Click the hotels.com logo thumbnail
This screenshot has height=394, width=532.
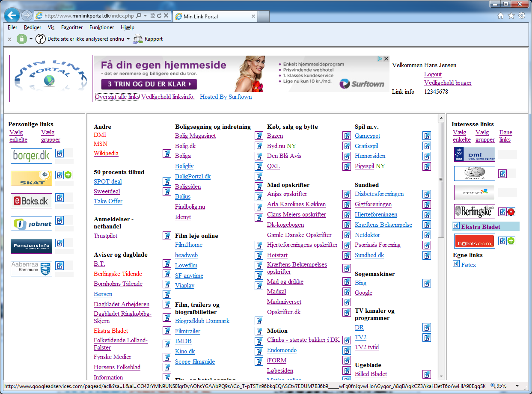click(475, 241)
